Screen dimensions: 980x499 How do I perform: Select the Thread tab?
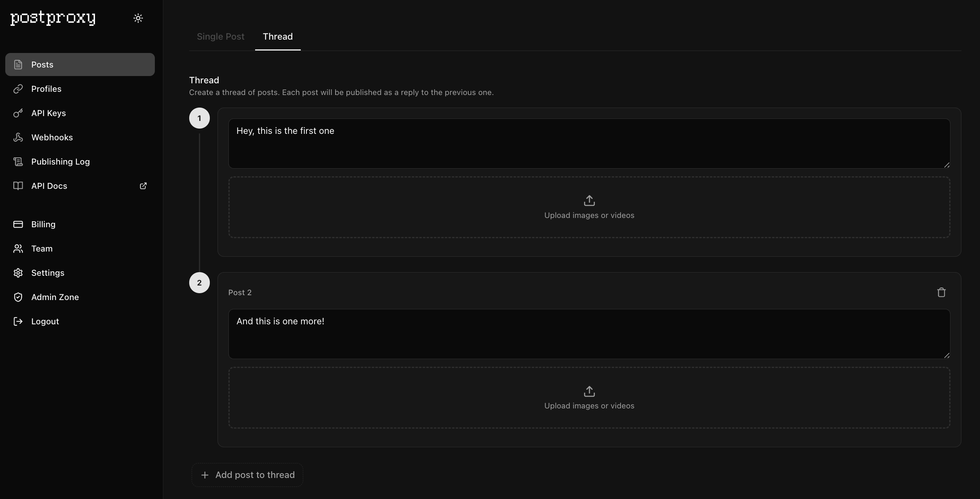click(x=278, y=37)
